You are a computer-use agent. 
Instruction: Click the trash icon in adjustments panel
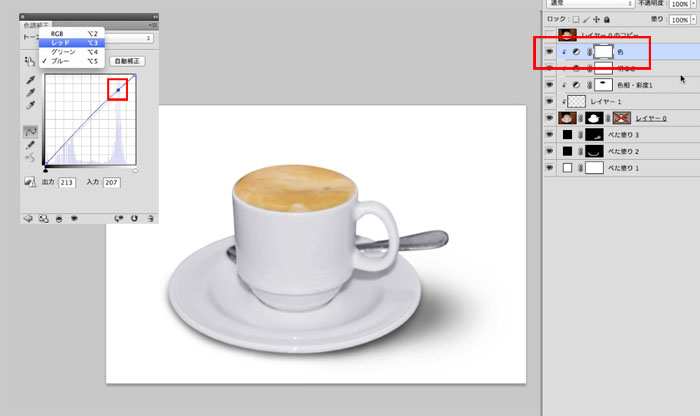point(150,216)
